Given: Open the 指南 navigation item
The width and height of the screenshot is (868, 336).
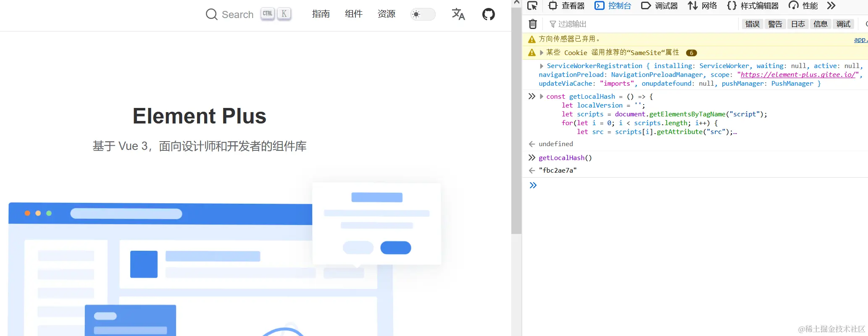Looking at the screenshot, I should [x=321, y=14].
